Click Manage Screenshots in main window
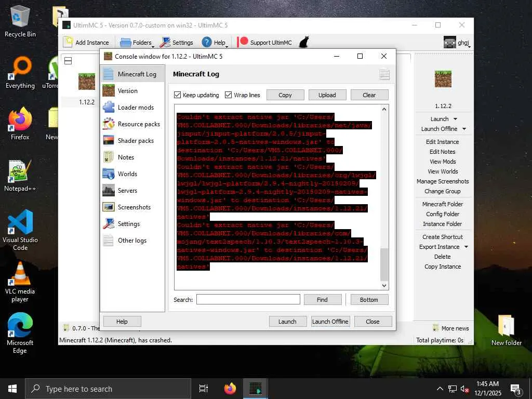 (x=443, y=181)
